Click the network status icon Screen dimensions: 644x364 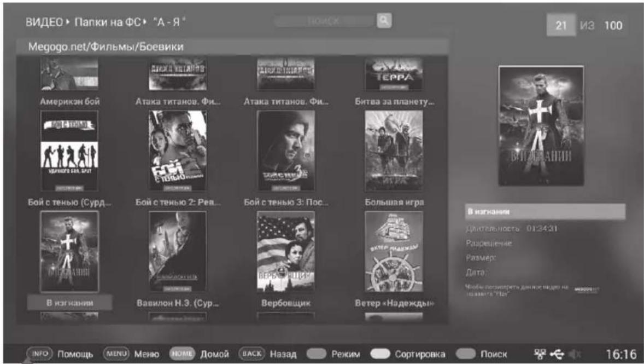[539, 354]
